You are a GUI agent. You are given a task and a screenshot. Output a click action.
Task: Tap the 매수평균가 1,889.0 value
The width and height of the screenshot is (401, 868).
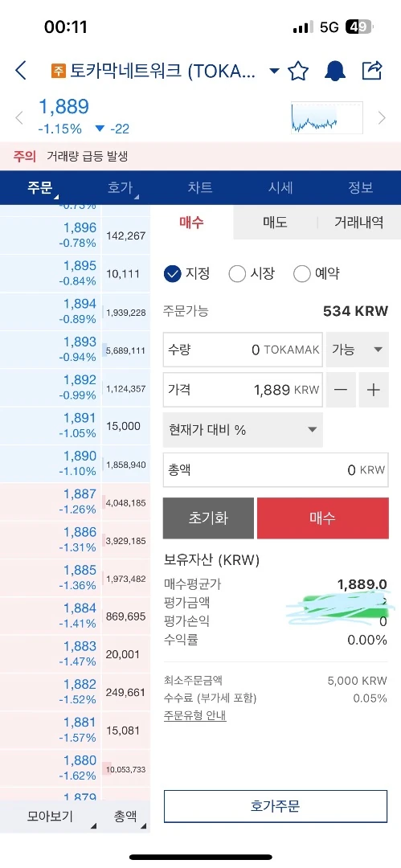pos(362,584)
